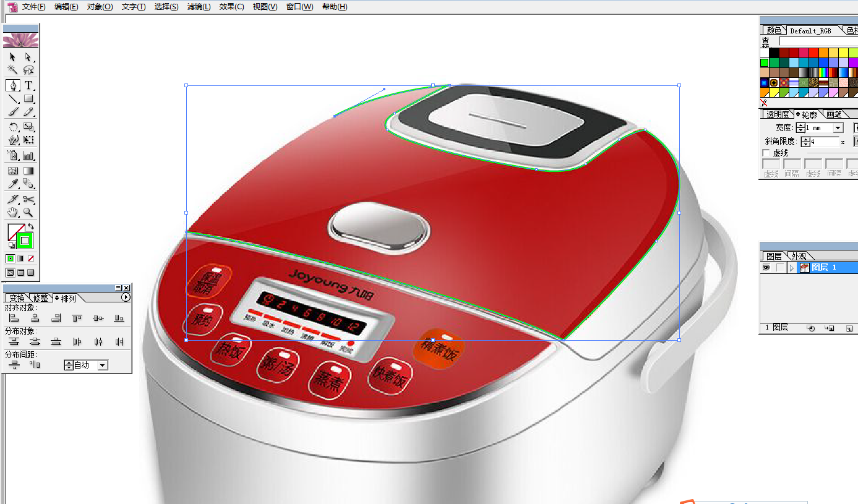The image size is (858, 504).
Task: Switch to the 画笔 tab
Action: [833, 114]
